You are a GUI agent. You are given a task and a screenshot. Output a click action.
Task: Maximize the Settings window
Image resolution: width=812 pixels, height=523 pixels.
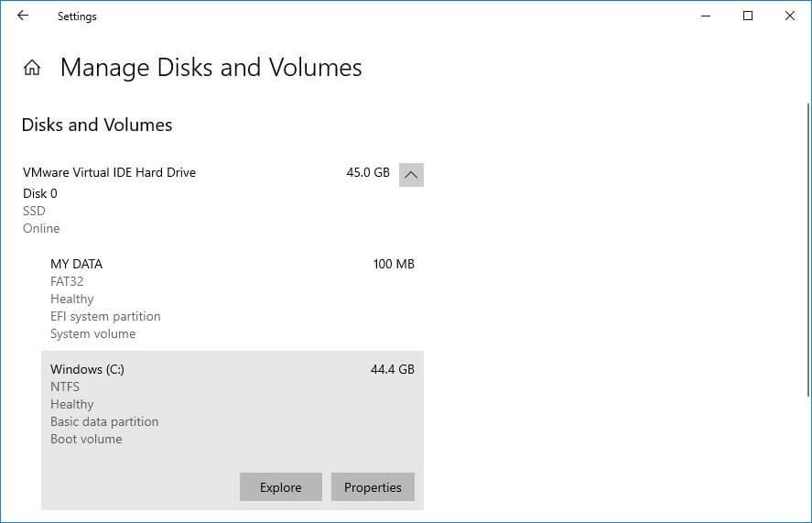748,16
